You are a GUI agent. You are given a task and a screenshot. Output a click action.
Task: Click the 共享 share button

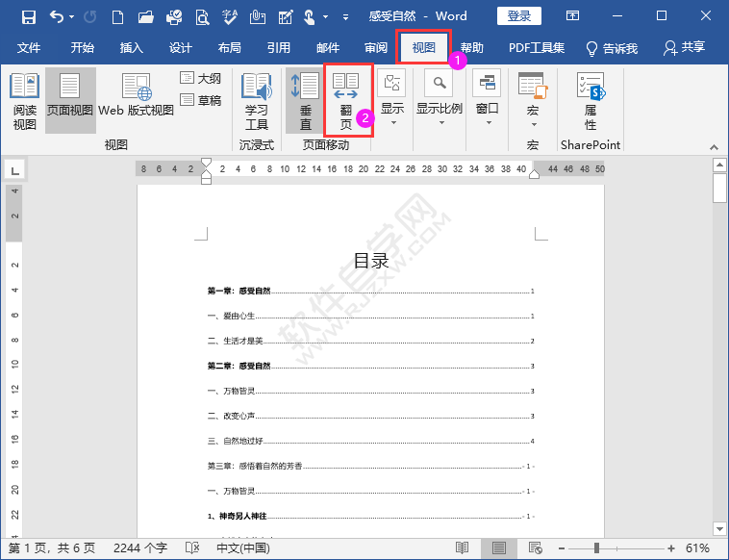pyautogui.click(x=684, y=48)
